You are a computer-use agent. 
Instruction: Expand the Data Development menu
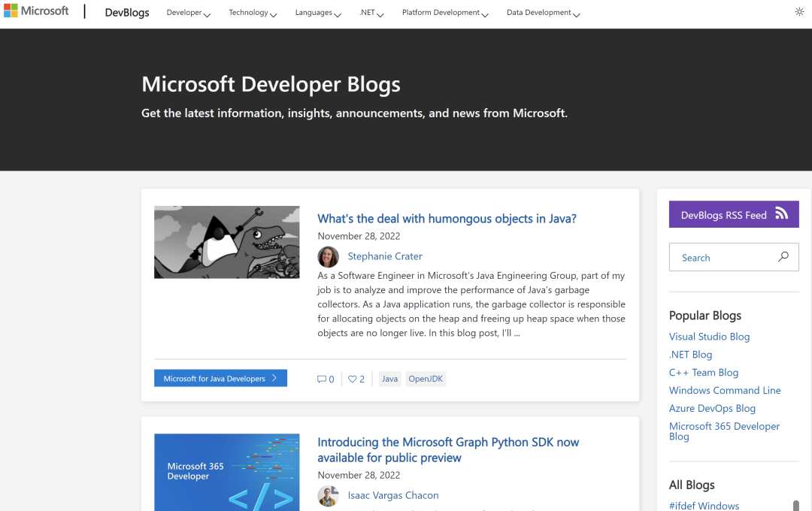coord(544,13)
